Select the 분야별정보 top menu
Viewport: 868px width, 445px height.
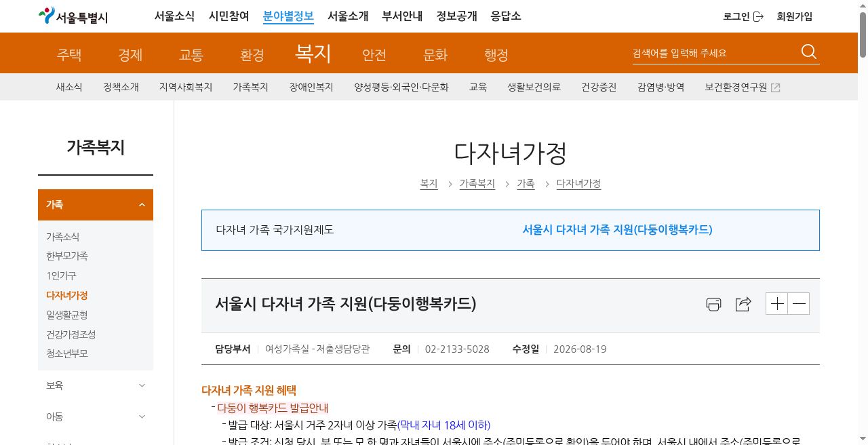pos(288,16)
